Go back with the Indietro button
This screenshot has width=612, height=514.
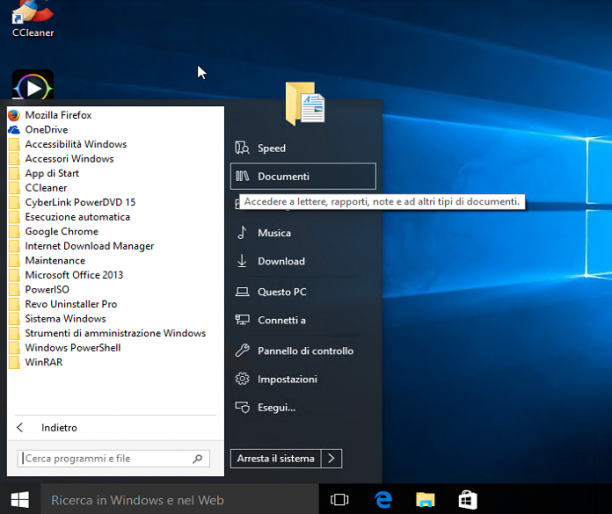47,427
